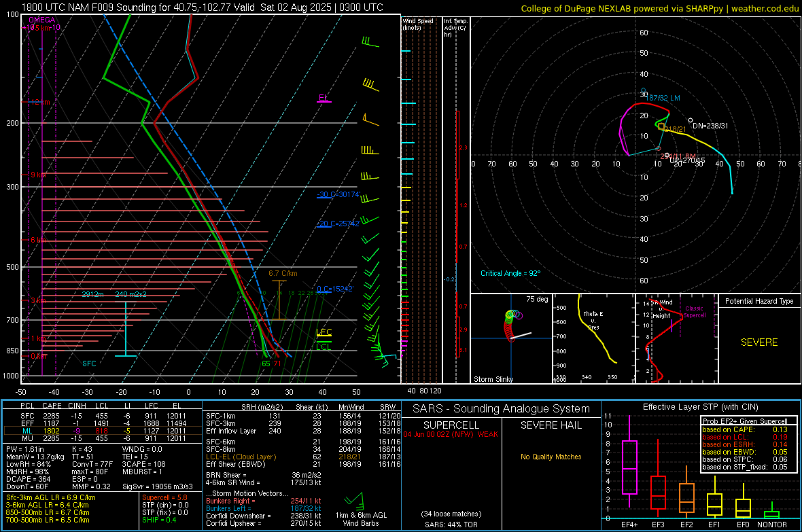
Task: Click the based on CAPE probability row
Action: [745, 429]
